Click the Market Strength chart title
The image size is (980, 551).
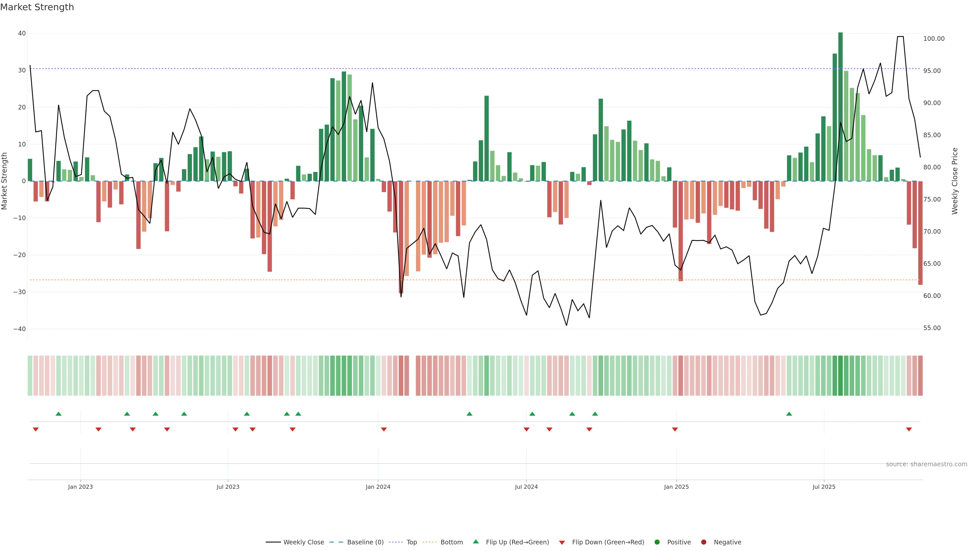(x=37, y=7)
